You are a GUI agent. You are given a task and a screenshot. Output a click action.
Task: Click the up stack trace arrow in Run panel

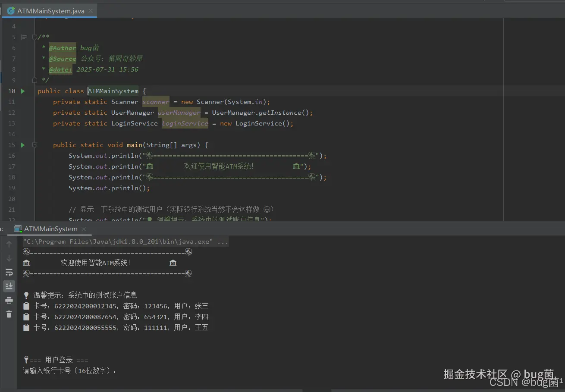click(x=9, y=245)
